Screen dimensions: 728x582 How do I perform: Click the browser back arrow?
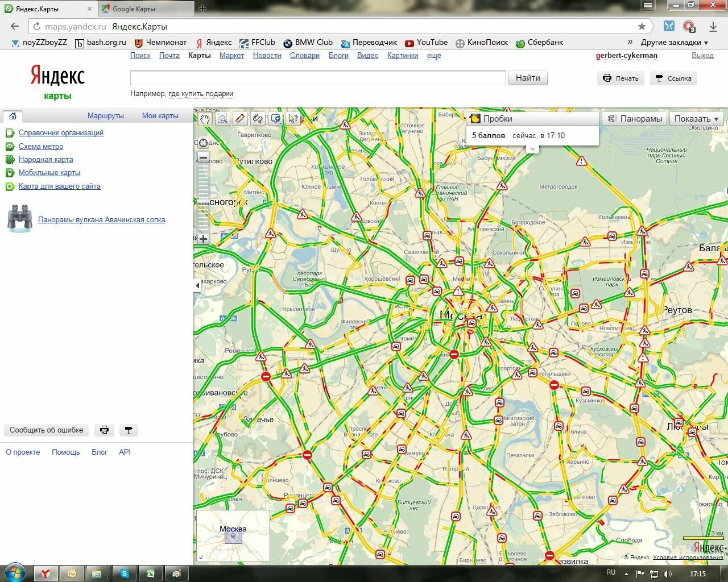click(15, 26)
